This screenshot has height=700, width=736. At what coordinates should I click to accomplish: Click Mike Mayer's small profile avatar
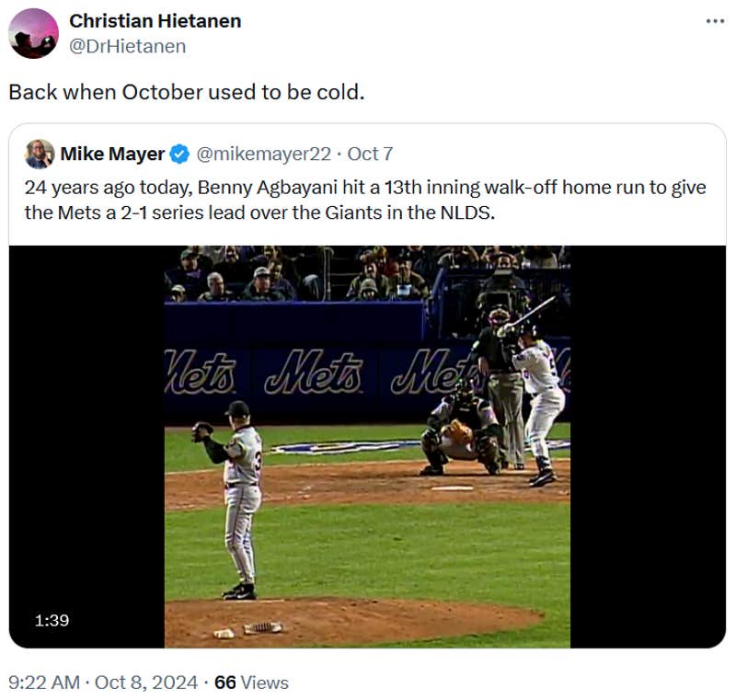pos(40,154)
